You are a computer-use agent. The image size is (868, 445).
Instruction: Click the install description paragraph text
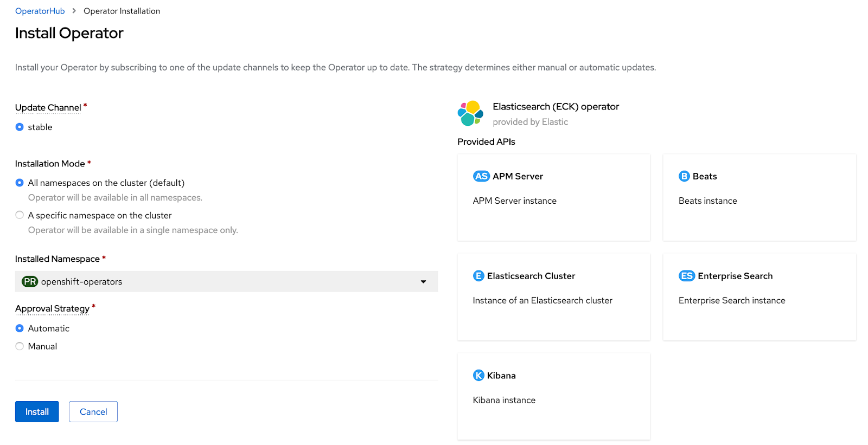coord(336,68)
